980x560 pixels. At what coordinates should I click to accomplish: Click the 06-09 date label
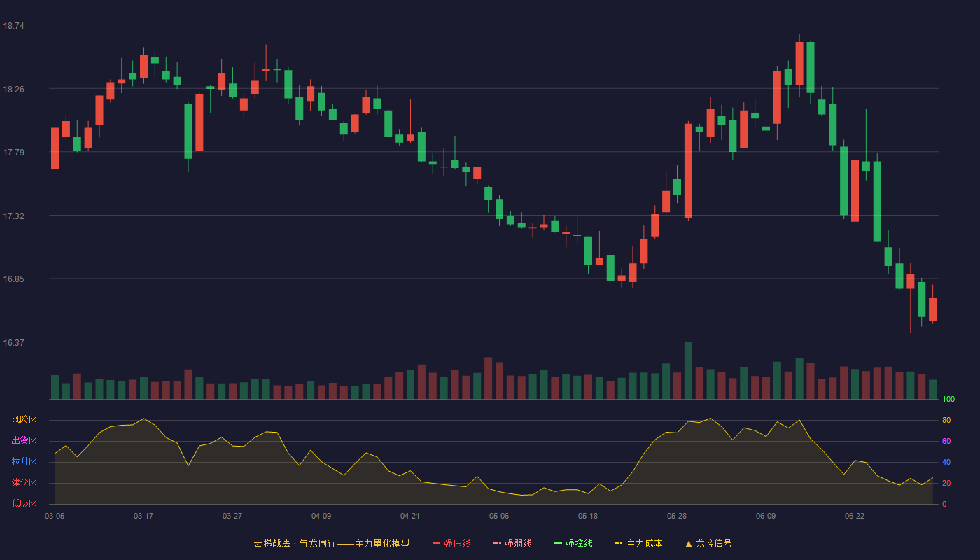point(766,516)
